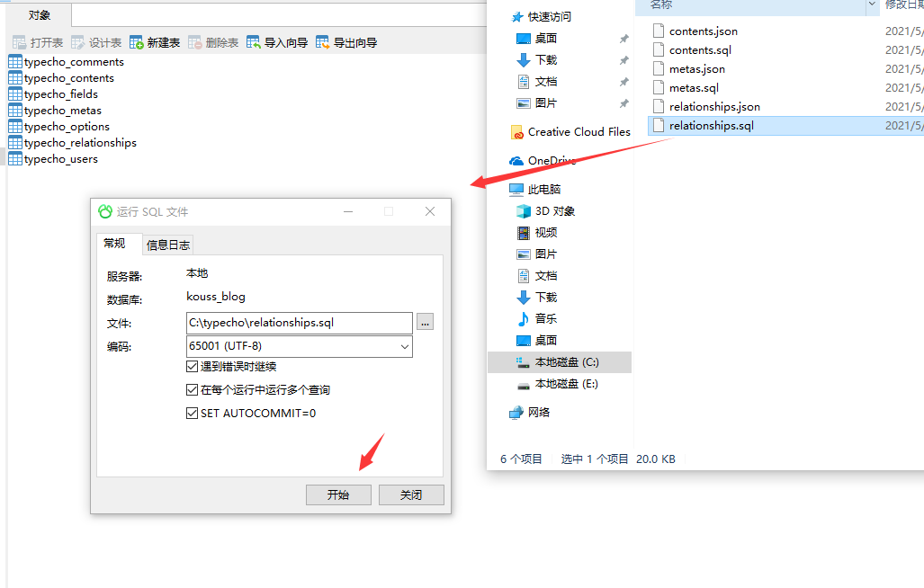Open OneDrive in the navigation pane
This screenshot has height=588, width=924.
pyautogui.click(x=543, y=161)
